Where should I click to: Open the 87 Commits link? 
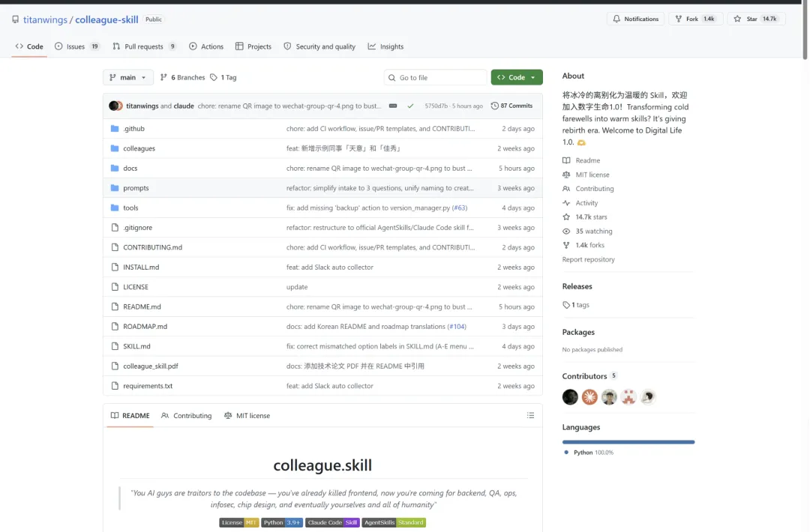pos(511,106)
